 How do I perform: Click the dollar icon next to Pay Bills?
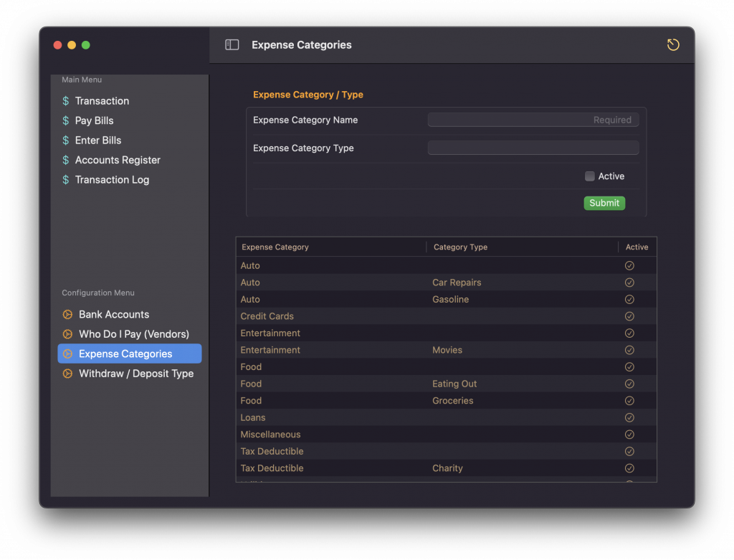coord(66,120)
